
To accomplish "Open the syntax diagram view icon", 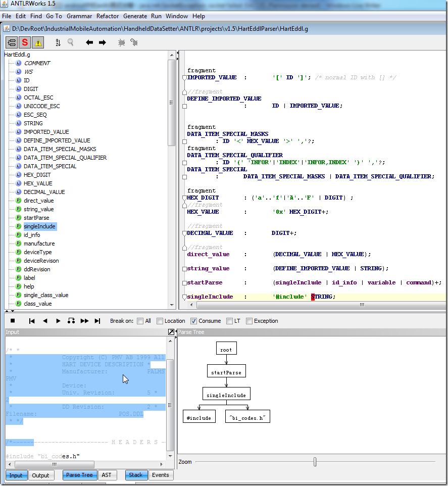I will coord(12,42).
